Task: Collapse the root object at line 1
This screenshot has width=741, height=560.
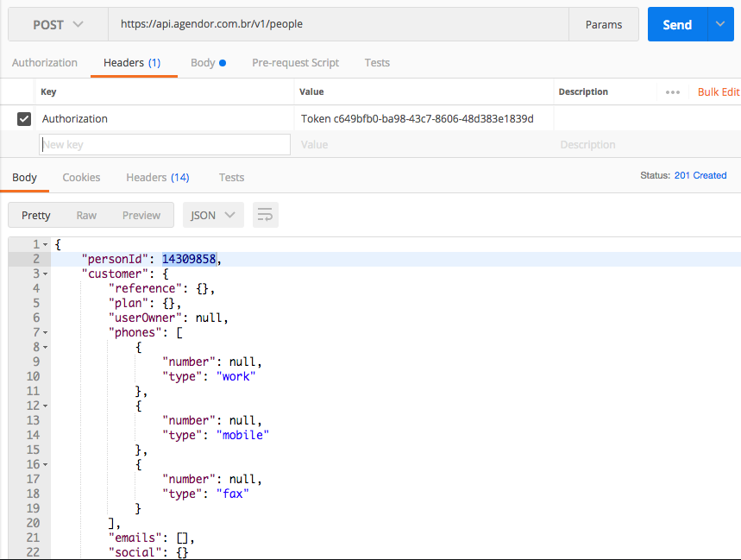Action: 46,245
